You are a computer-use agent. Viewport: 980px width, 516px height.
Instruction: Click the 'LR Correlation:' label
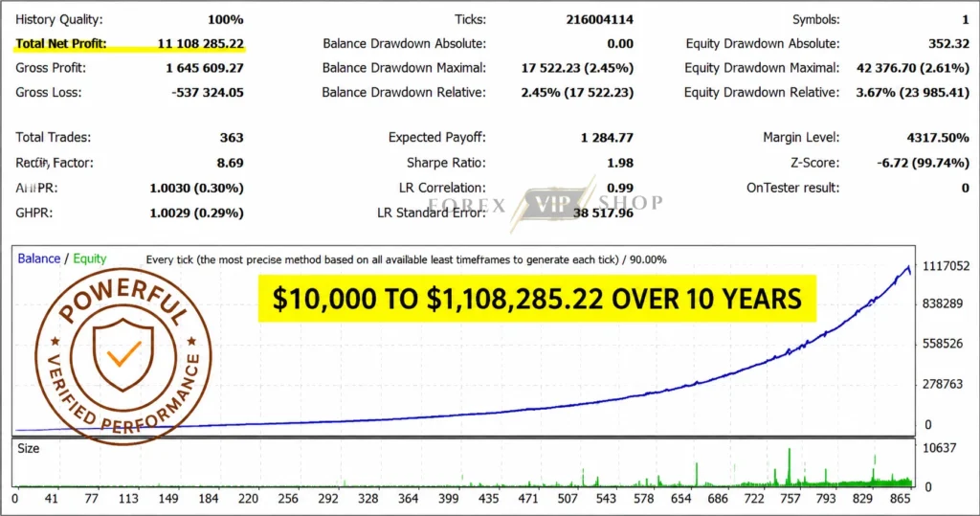[442, 188]
